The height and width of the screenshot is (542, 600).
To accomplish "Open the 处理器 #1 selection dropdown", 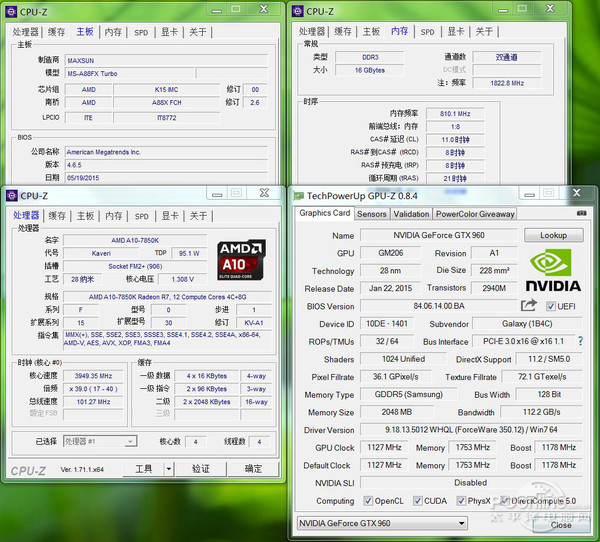I will pos(100,441).
